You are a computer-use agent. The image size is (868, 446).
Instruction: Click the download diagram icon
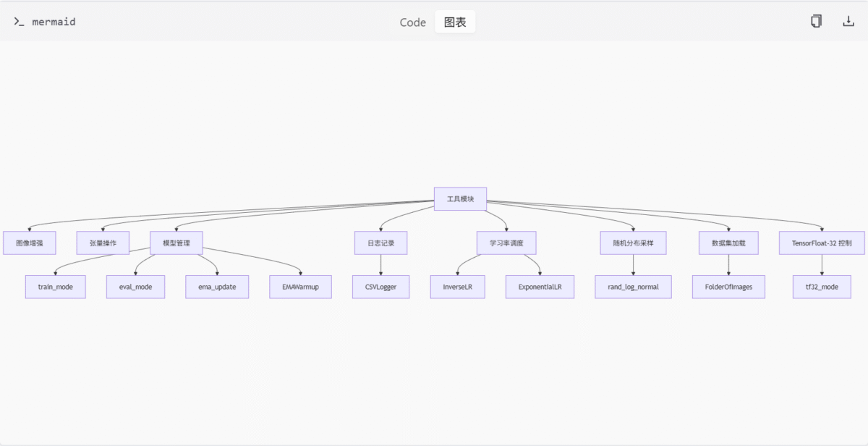click(848, 22)
